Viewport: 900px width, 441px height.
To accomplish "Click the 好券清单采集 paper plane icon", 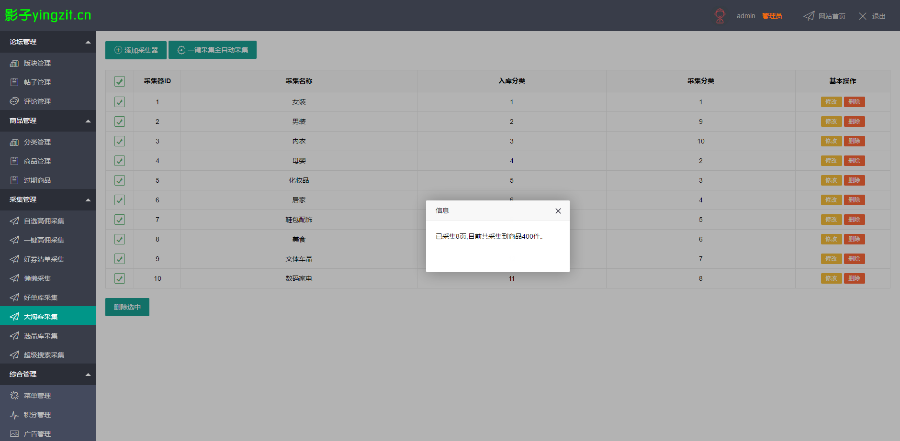I will click(15, 259).
